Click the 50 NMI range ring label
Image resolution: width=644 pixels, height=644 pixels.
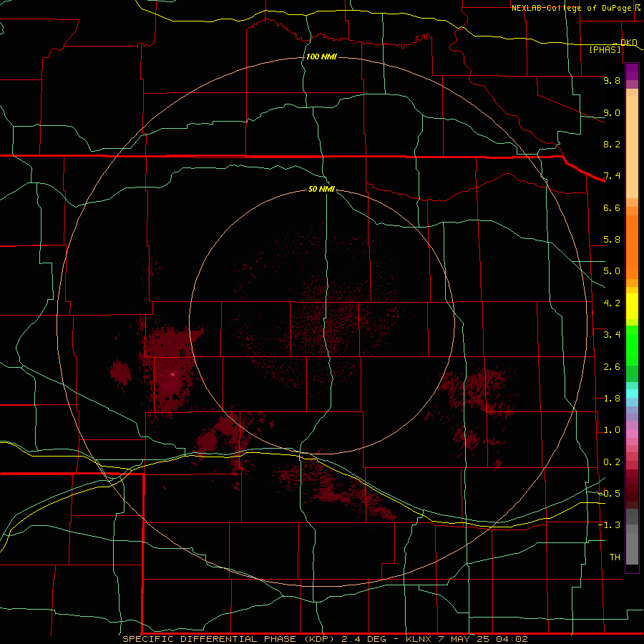(321, 189)
